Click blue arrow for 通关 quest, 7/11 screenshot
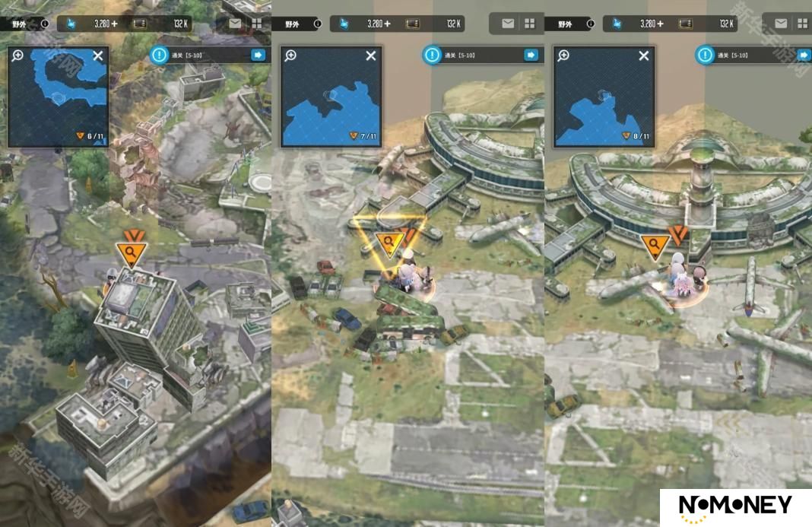The image size is (812, 527). click(531, 55)
